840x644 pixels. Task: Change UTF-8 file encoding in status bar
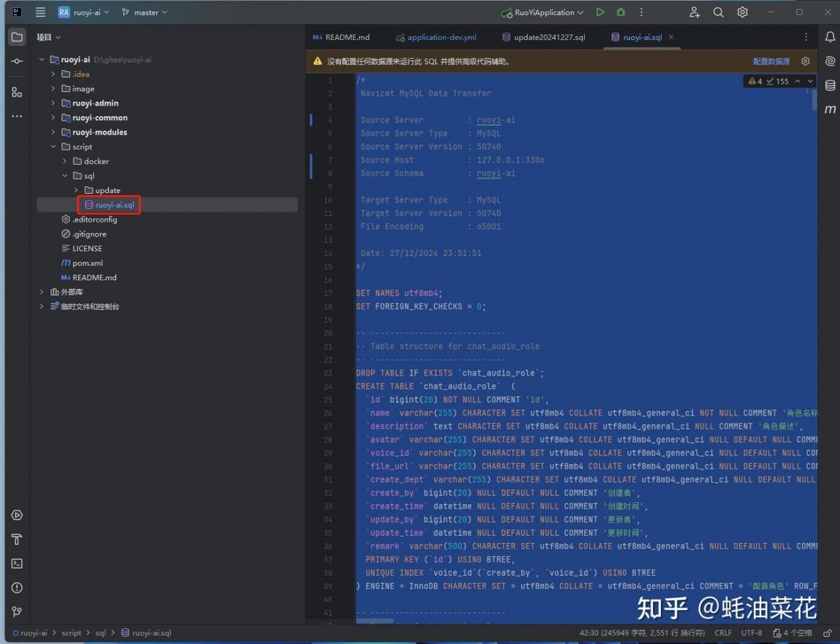751,633
